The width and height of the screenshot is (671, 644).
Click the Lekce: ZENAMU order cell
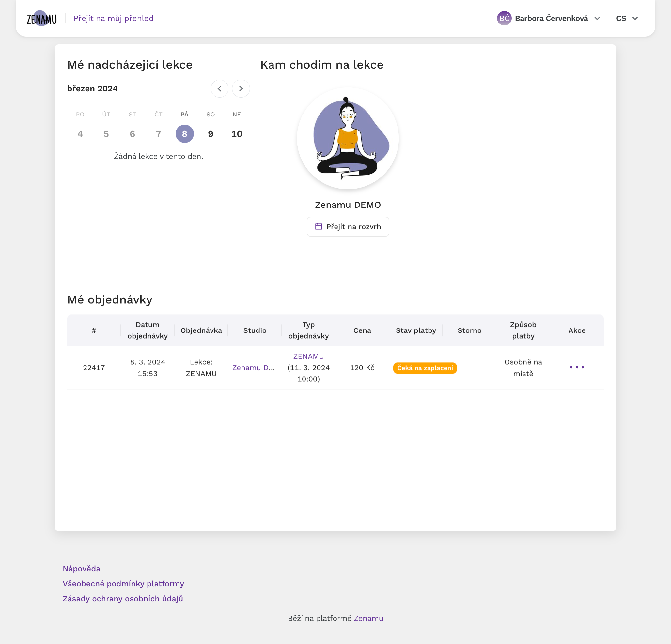pos(201,368)
